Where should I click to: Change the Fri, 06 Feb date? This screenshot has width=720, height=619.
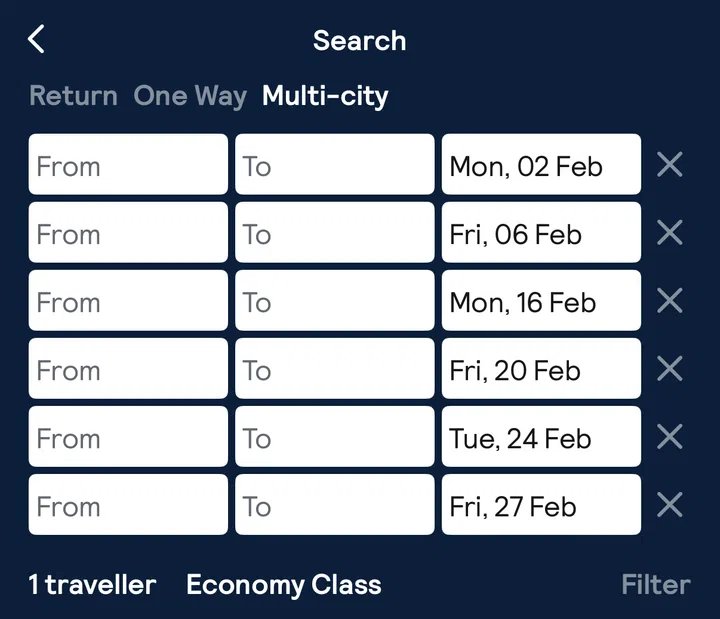(x=541, y=233)
